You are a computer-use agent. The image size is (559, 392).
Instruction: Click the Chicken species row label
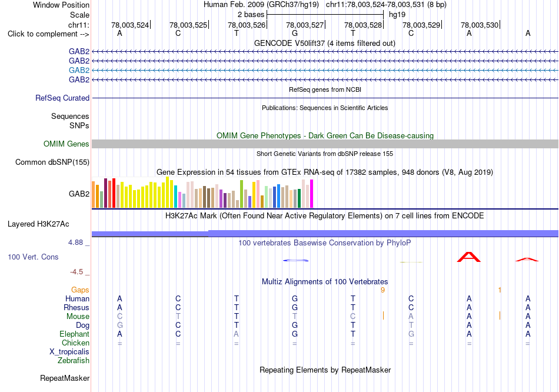pyautogui.click(x=75, y=343)
